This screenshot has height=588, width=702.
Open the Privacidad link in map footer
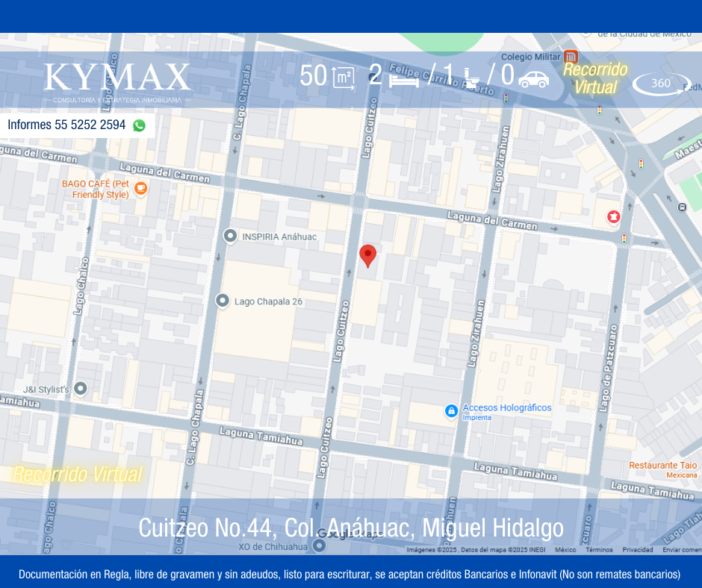click(638, 550)
